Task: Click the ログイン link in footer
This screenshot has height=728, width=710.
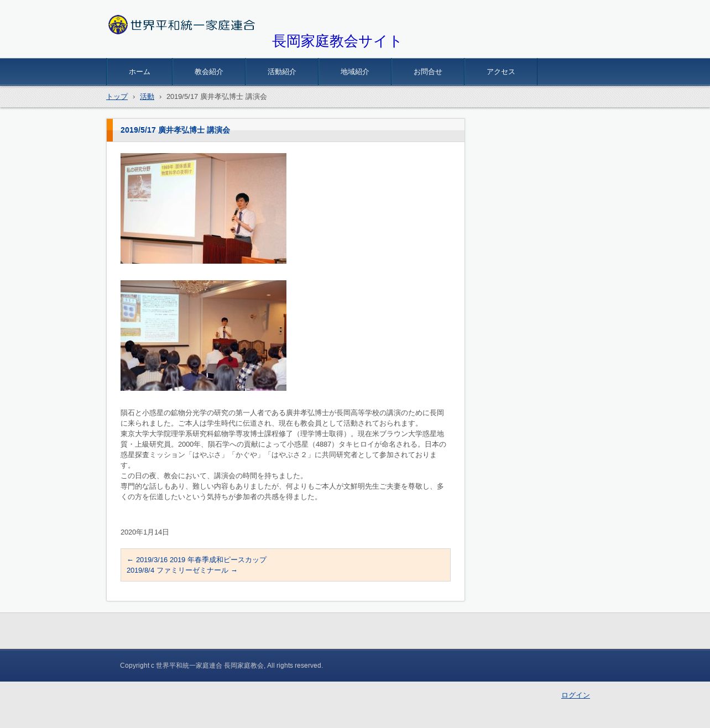Action: (x=576, y=695)
